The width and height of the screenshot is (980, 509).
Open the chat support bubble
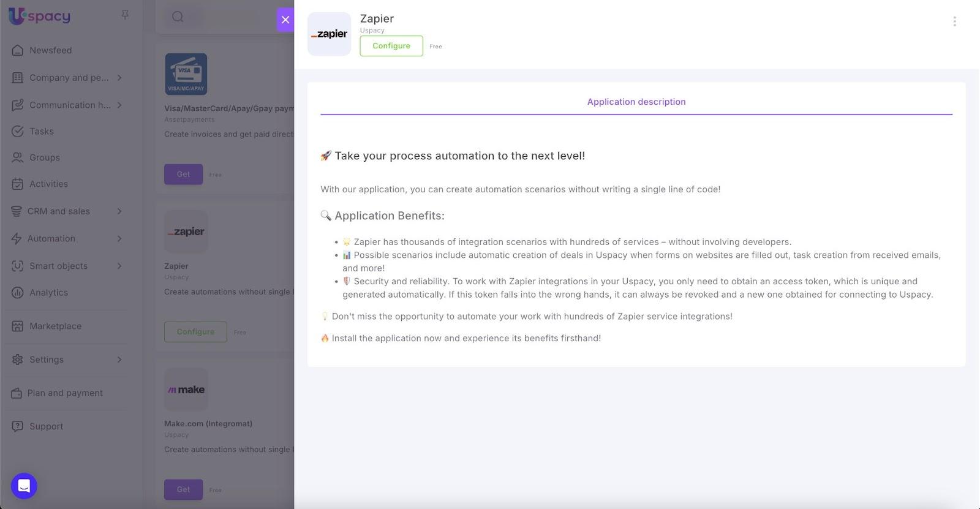(24, 486)
